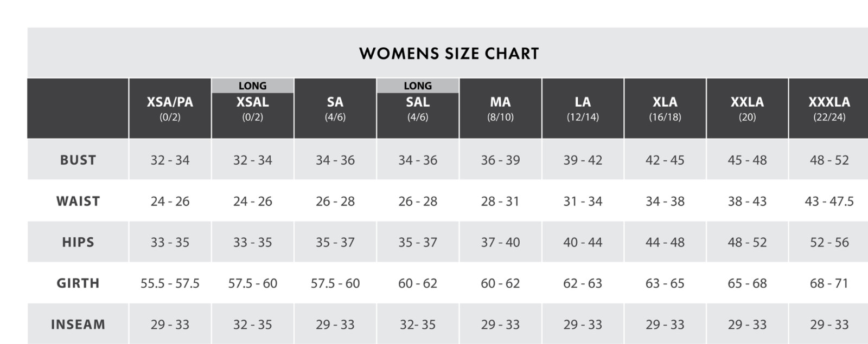Select the XSA/PA (0/2) column header
This screenshot has width=868, height=344.
click(170, 108)
